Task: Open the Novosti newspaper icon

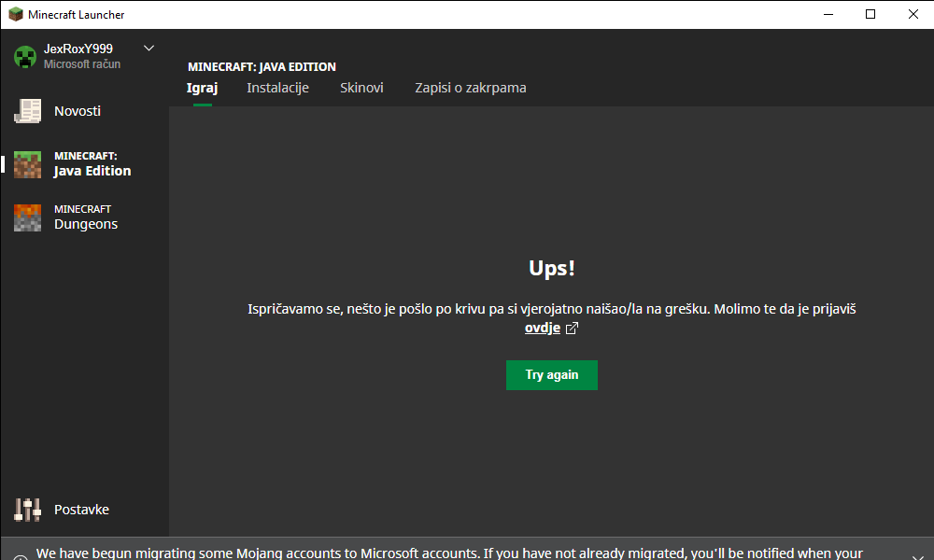Action: coord(27,111)
